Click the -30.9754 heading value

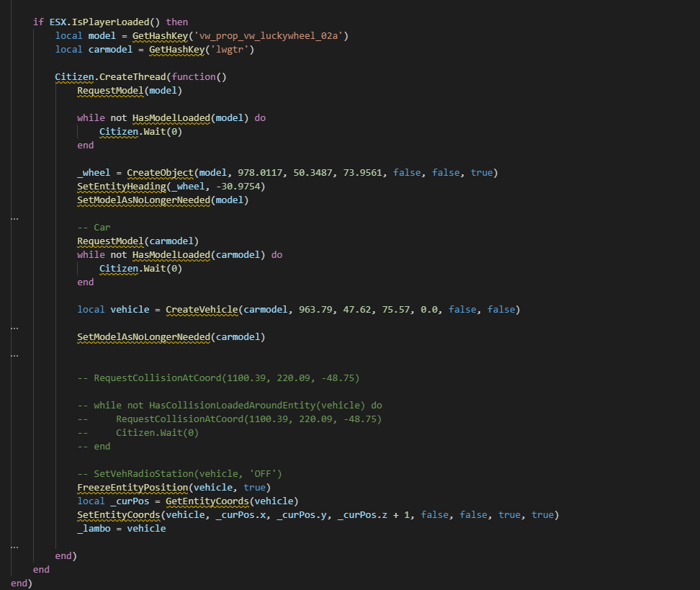click(x=220, y=187)
